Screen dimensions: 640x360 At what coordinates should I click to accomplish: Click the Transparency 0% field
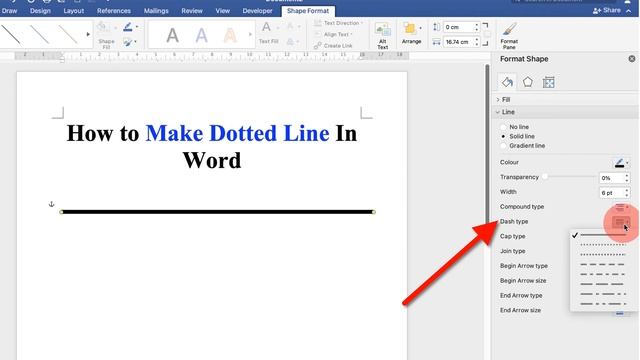click(611, 178)
